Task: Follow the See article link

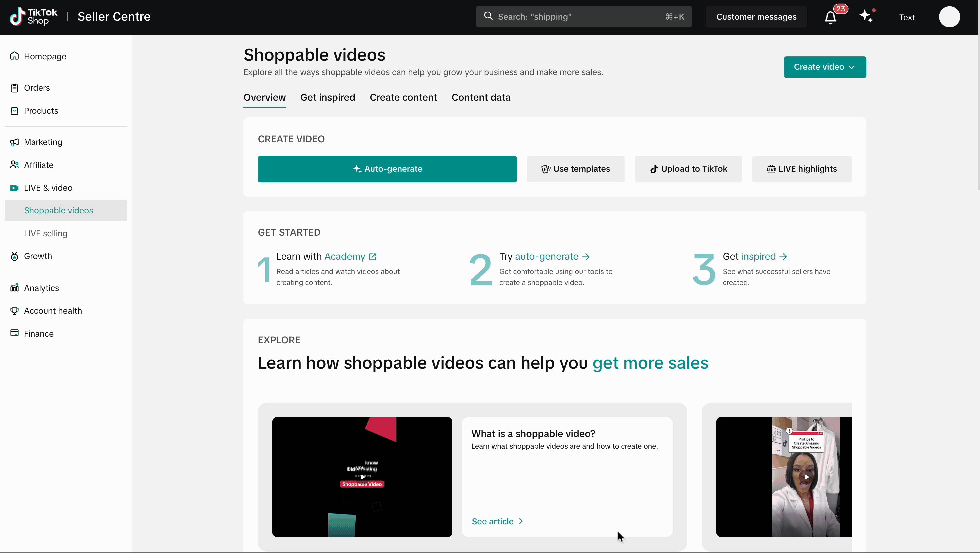Action: click(x=497, y=521)
